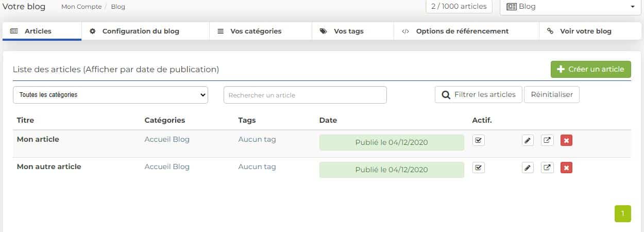This screenshot has height=232, width=644.
Task: Toggle Actif checkbox for "Mon autre article"
Action: pos(479,168)
